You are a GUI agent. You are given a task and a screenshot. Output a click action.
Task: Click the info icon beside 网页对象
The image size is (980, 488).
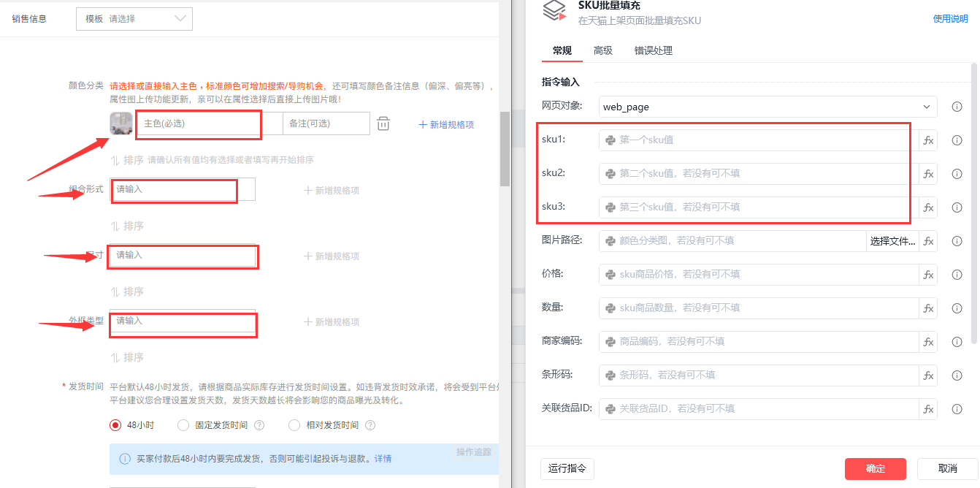point(957,107)
